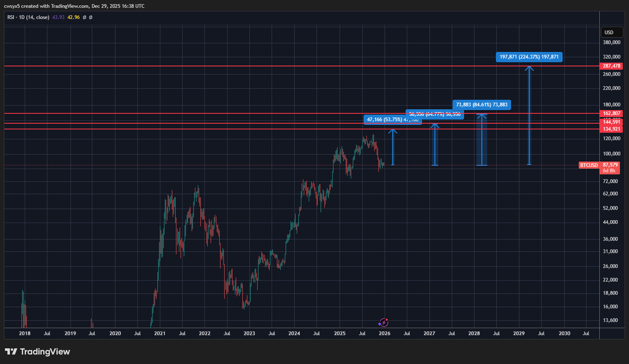629x364 pixels.
Task: Click the 2024 label on time axis
Action: coord(294,333)
